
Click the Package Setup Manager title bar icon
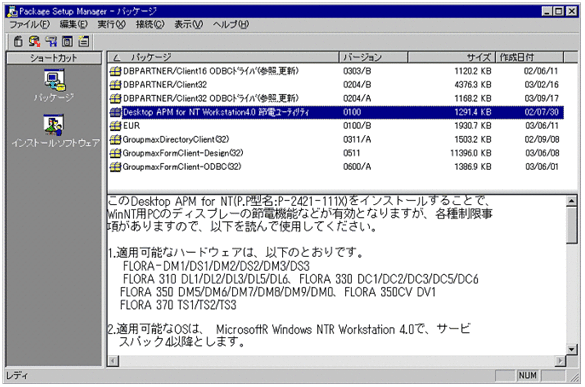coord(12,12)
